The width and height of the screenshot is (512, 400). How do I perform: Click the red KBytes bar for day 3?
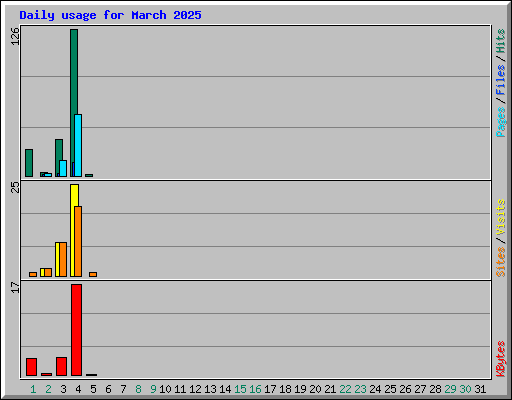click(x=61, y=366)
